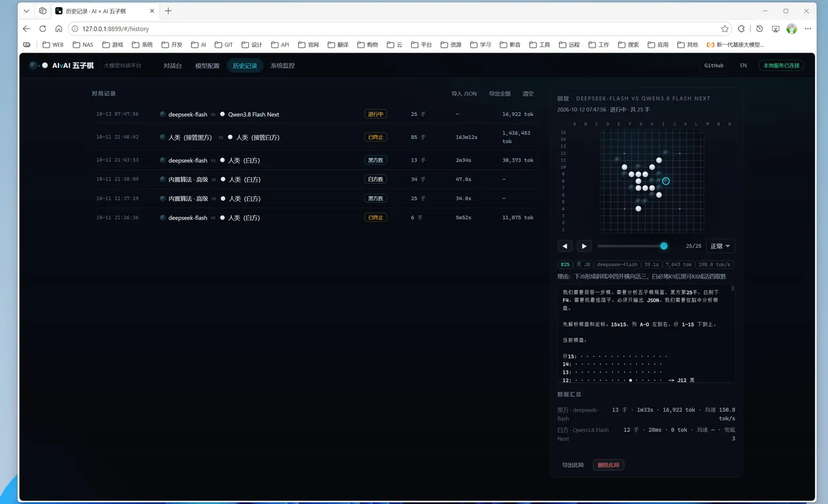The image size is (828, 504).
Task: Click 导入 JSON link
Action: pyautogui.click(x=464, y=93)
